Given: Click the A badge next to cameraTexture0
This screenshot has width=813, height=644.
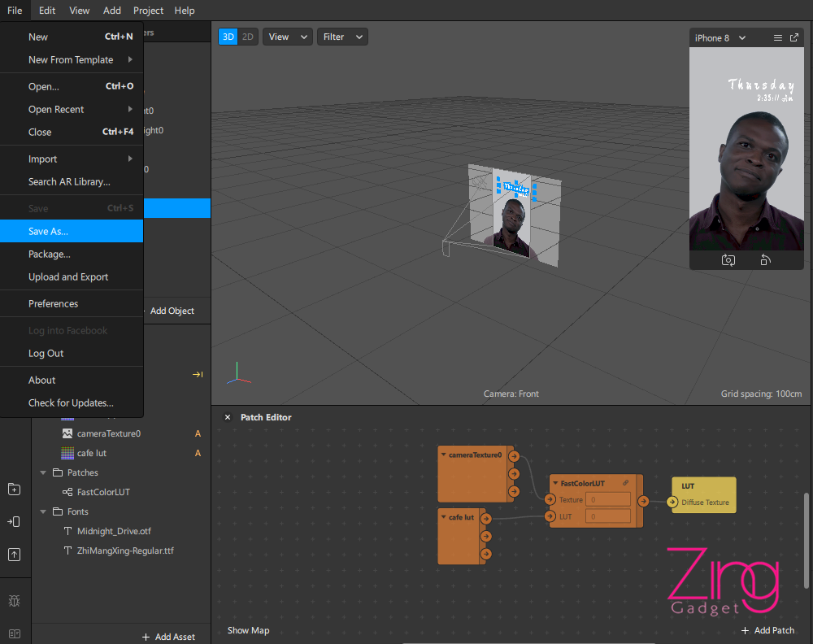Looking at the screenshot, I should tap(198, 433).
